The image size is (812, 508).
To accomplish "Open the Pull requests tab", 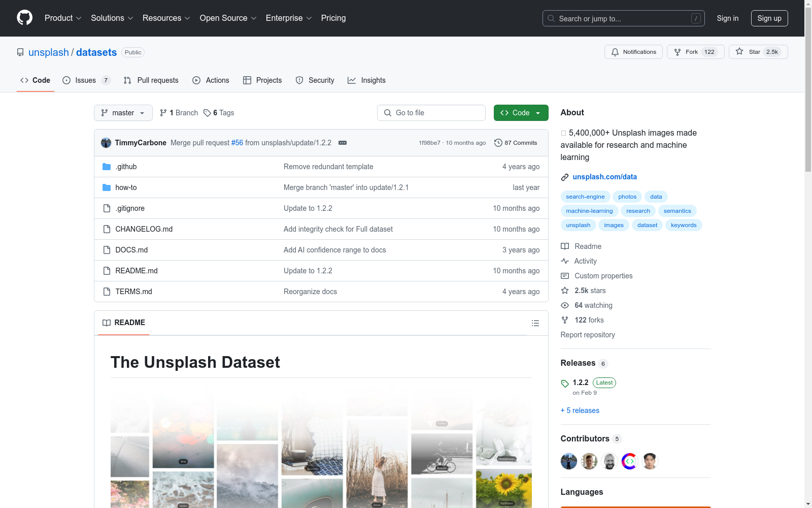I will [x=151, y=80].
